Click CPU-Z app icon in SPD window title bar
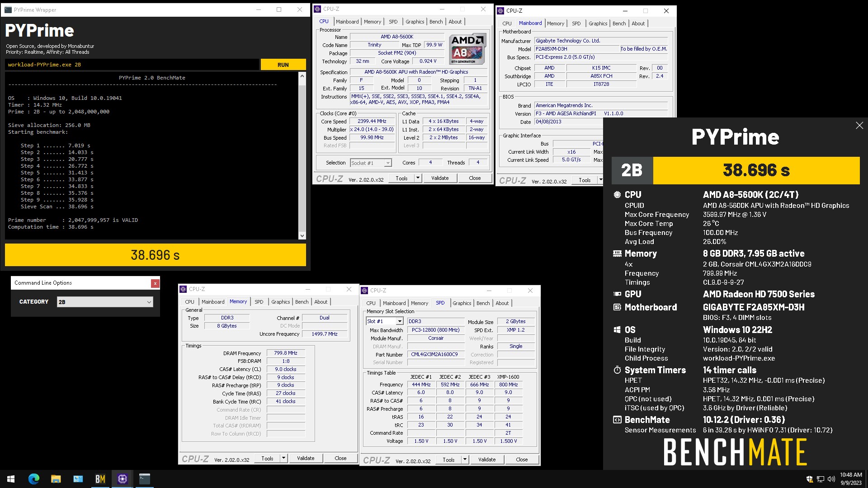Image resolution: width=868 pixels, height=488 pixels. pyautogui.click(x=364, y=291)
